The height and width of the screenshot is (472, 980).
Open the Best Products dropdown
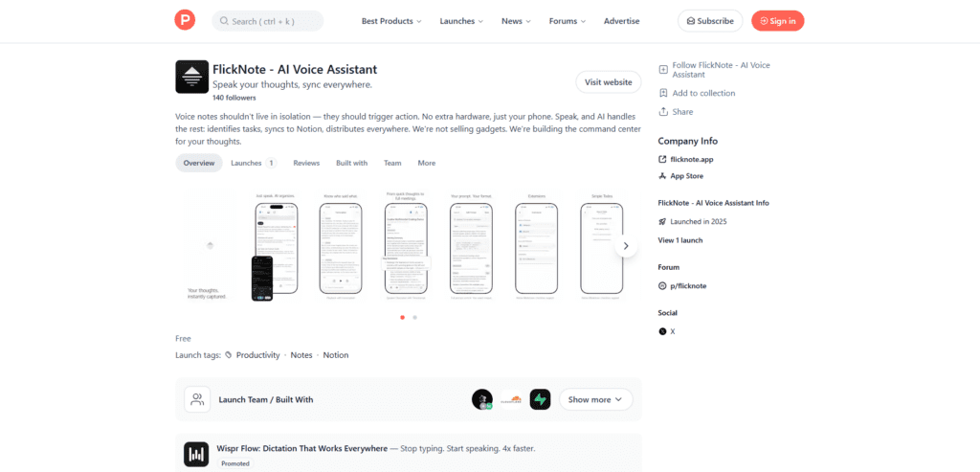(x=391, y=21)
